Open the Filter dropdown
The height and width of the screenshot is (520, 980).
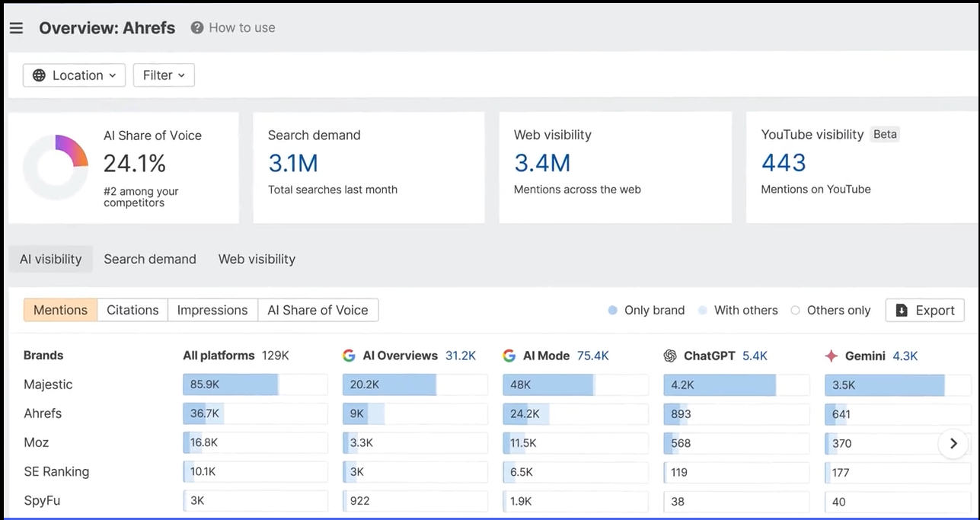click(164, 75)
